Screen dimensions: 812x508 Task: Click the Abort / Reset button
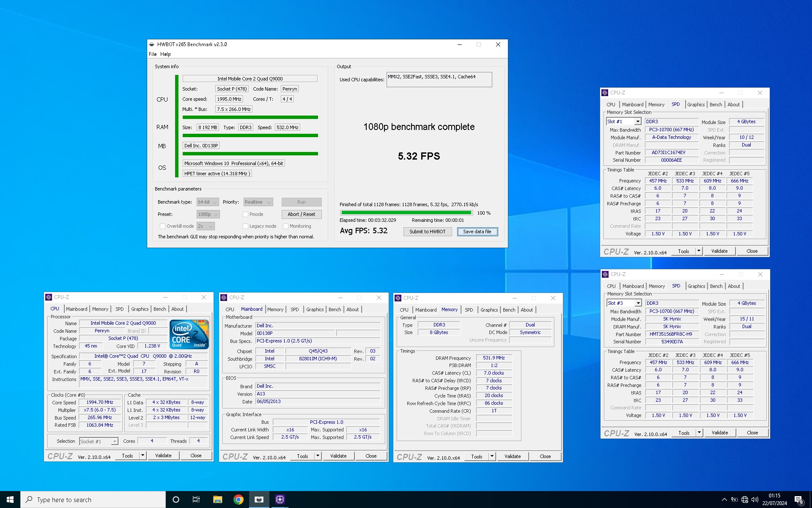click(301, 215)
